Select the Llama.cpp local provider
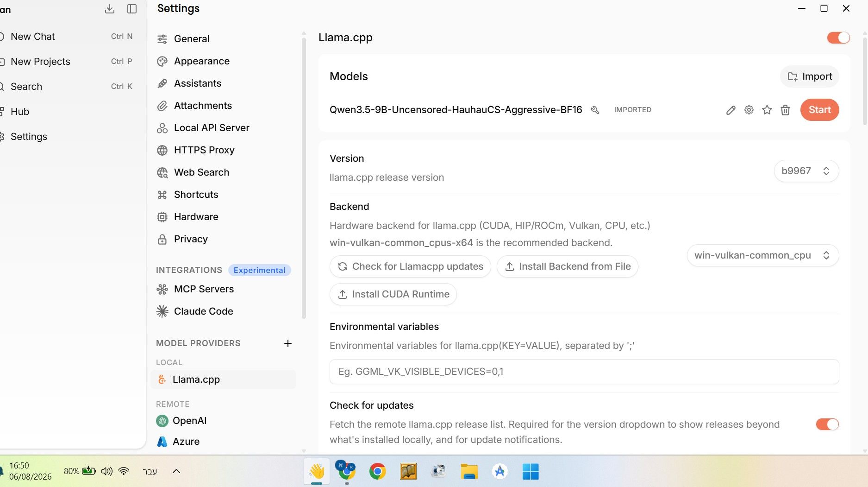The width and height of the screenshot is (868, 487). [224, 379]
